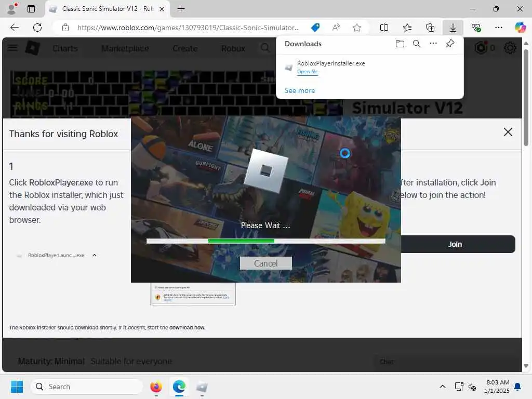Close the Thanks for visiting Roblox dialog
The image size is (532, 399).
point(508,132)
